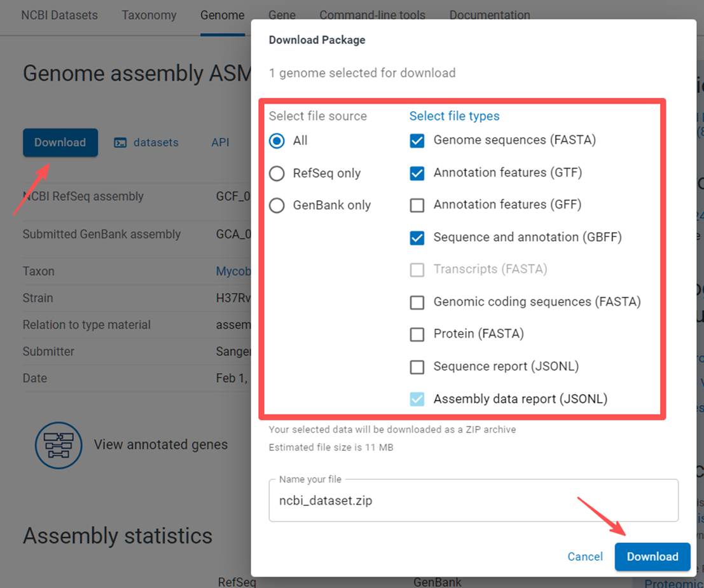Viewport: 704px width, 588px height.
Task: Enable Annotation features (GFF) checkbox
Action: 417,205
